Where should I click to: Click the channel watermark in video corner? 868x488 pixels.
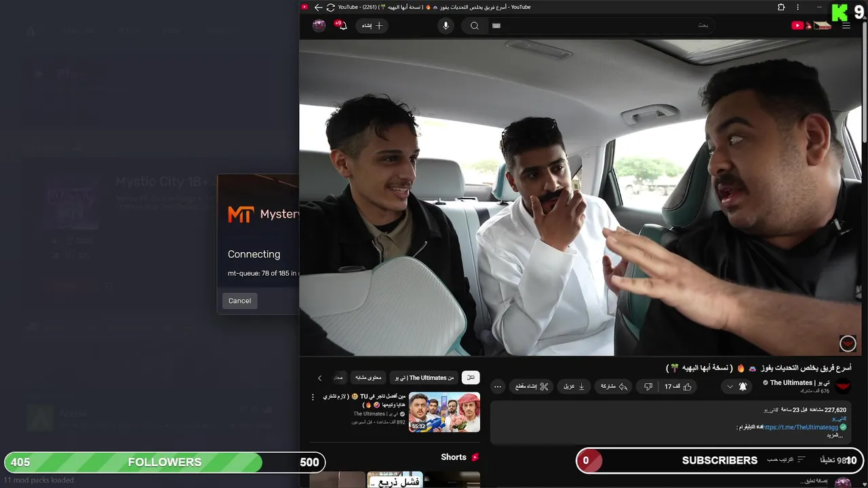848,344
